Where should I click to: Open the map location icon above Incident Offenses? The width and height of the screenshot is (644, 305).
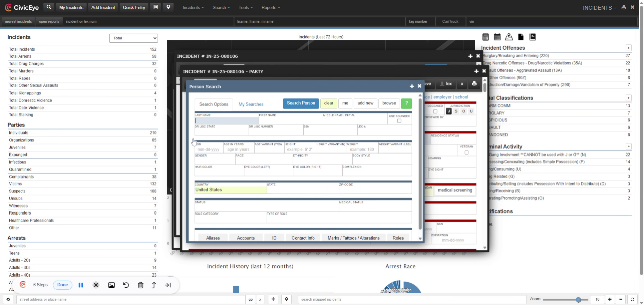point(509,37)
